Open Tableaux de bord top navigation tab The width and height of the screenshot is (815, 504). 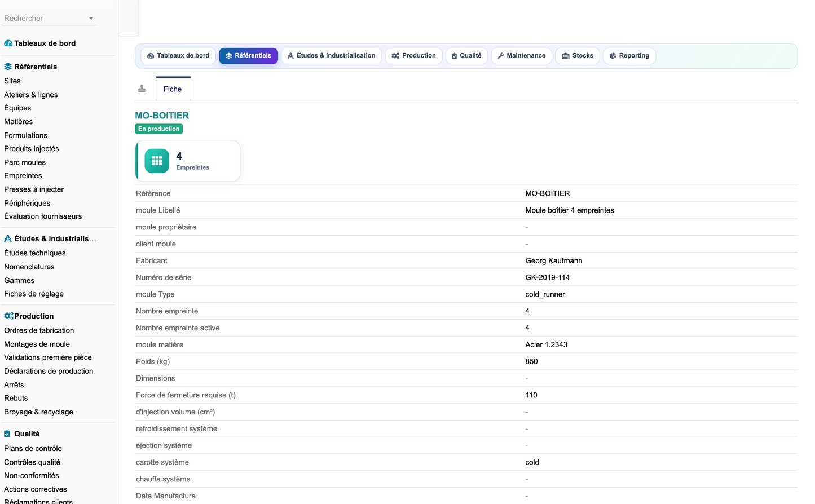[x=178, y=56]
